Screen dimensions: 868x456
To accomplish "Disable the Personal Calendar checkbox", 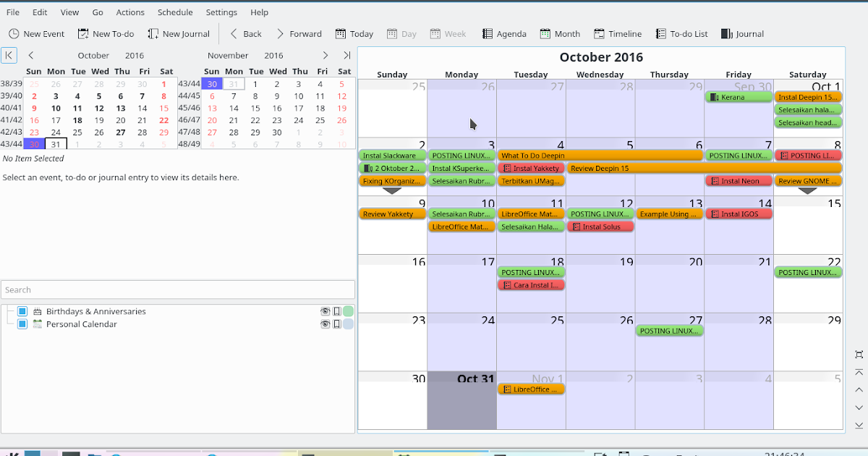I will (22, 324).
